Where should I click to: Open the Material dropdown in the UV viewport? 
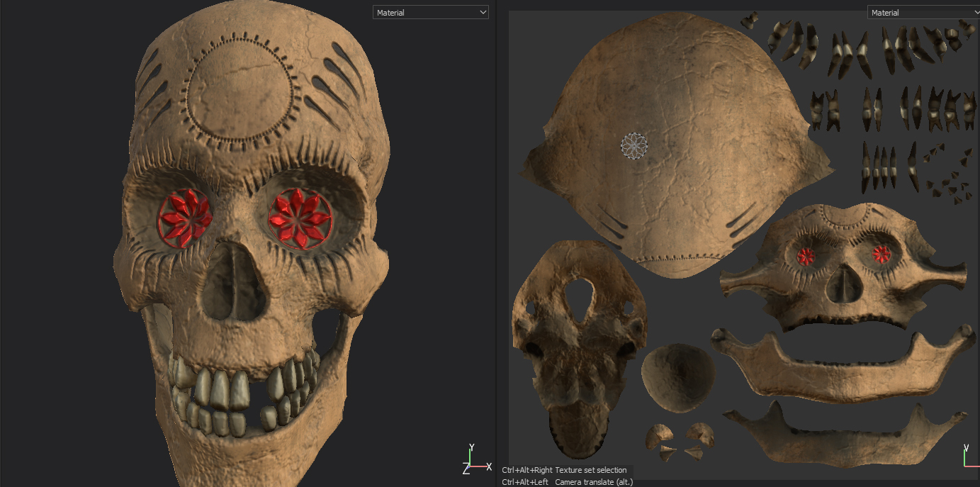pyautogui.click(x=922, y=13)
